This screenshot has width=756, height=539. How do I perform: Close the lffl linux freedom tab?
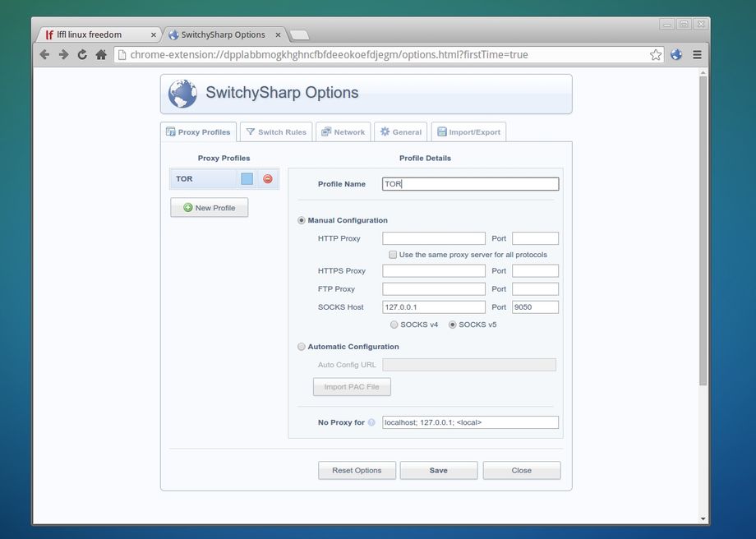click(x=154, y=35)
